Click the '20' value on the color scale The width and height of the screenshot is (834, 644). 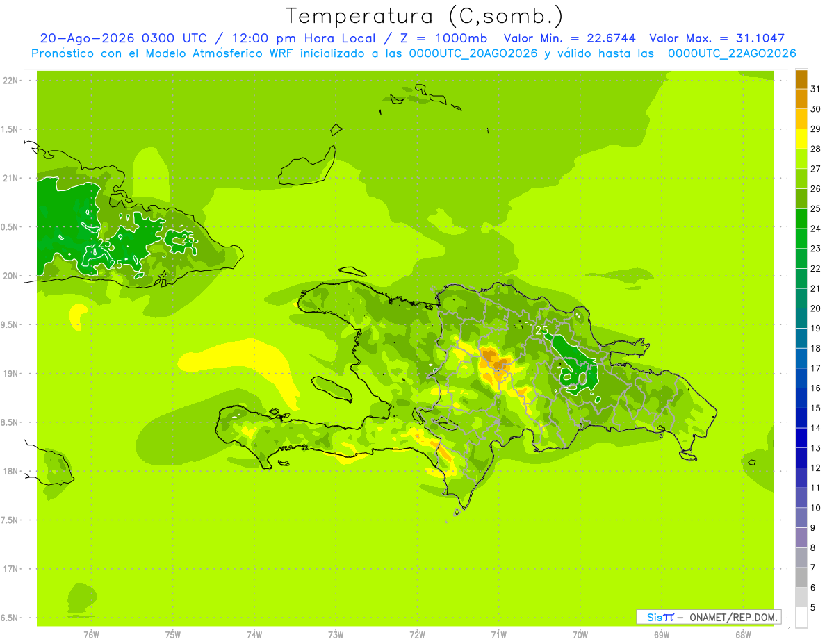815,308
